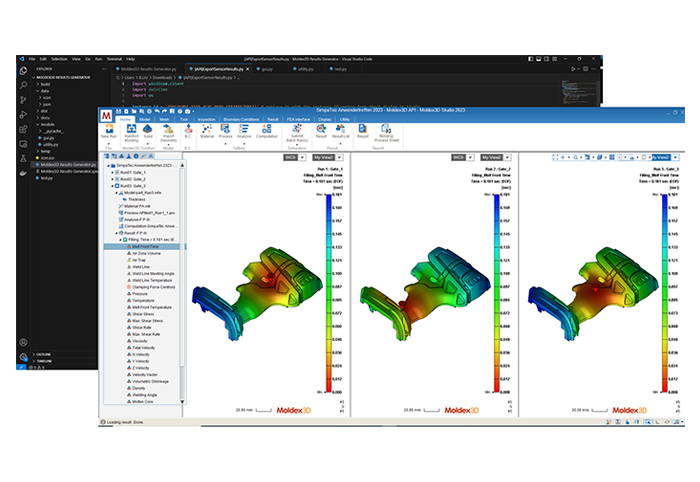Viewport: 700px width, 482px height.
Task: Switch to the Model ribbon tab
Action: [x=145, y=120]
